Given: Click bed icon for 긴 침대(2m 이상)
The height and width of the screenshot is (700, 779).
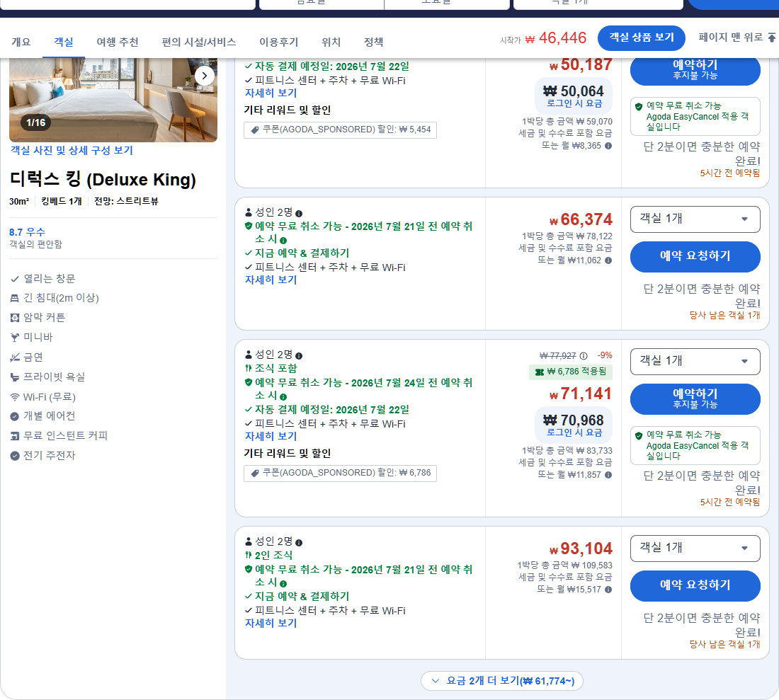Looking at the screenshot, I should pyautogui.click(x=15, y=299).
